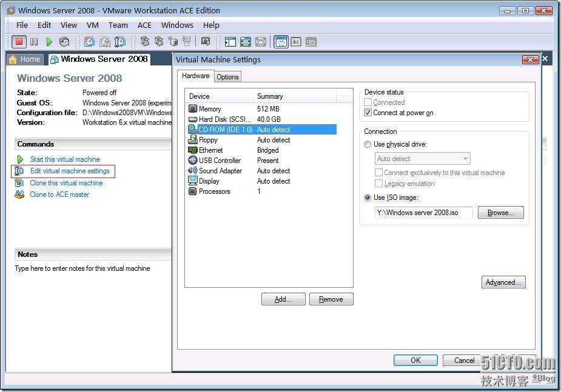Open the File menu

(22, 25)
